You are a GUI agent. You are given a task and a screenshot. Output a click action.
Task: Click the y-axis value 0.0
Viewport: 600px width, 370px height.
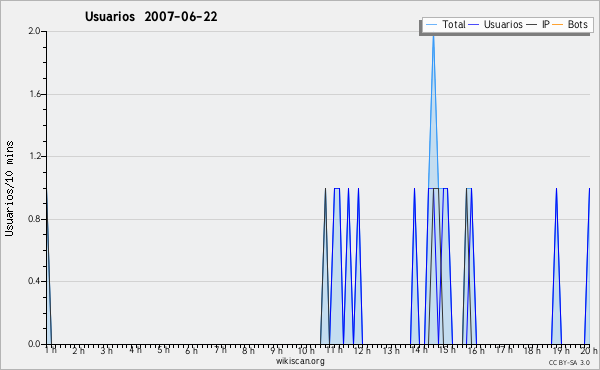coord(34,344)
